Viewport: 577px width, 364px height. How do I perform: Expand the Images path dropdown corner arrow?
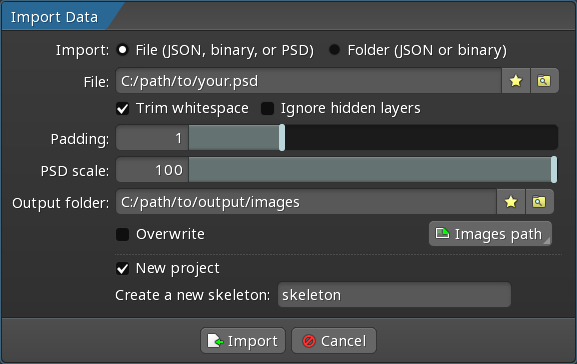pos(547,241)
